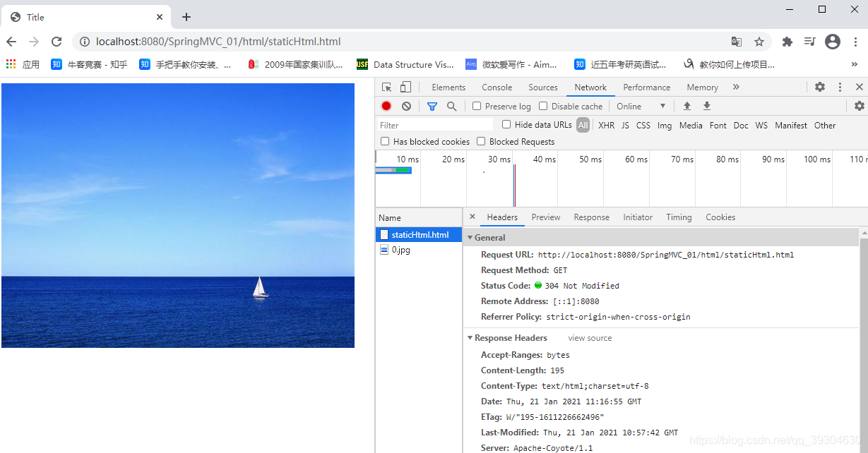
Task: Open the Online throttling dropdown
Action: click(x=639, y=106)
